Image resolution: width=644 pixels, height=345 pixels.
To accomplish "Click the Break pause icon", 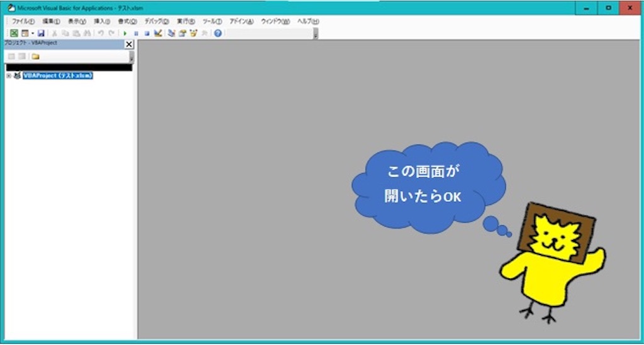I will 136,33.
